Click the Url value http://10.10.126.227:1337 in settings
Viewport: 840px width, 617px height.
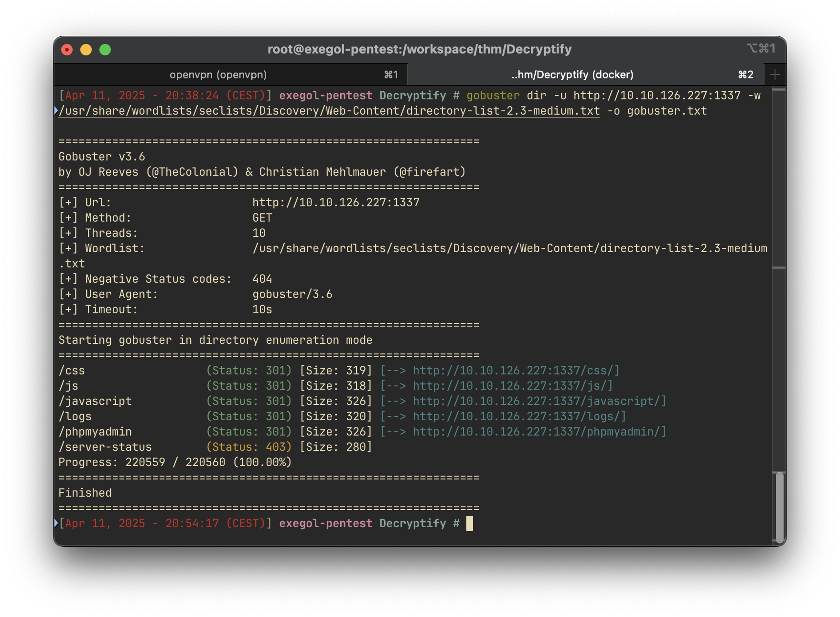pyautogui.click(x=336, y=202)
